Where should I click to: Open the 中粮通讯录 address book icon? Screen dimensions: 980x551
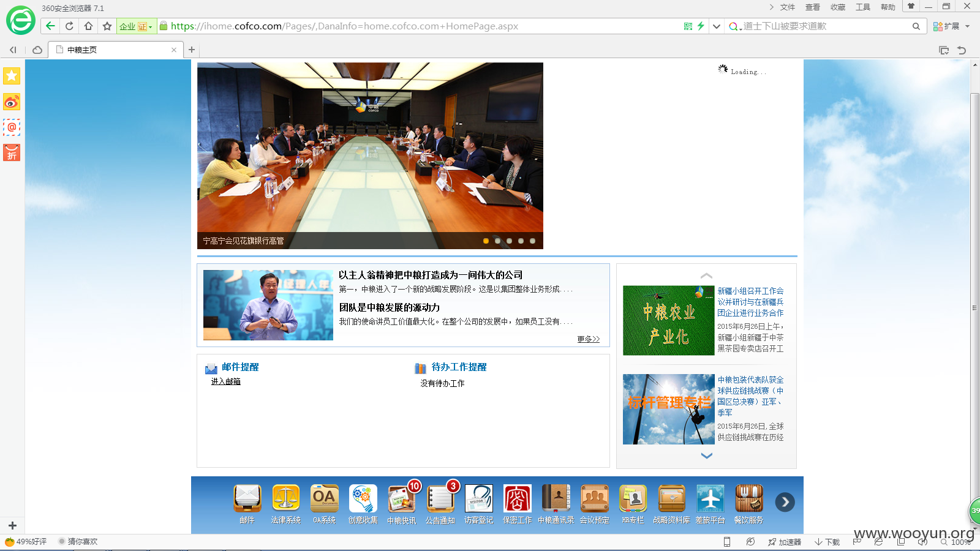click(556, 498)
